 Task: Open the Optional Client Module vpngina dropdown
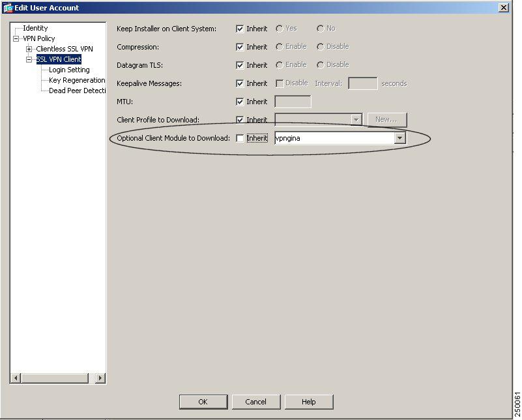click(400, 138)
